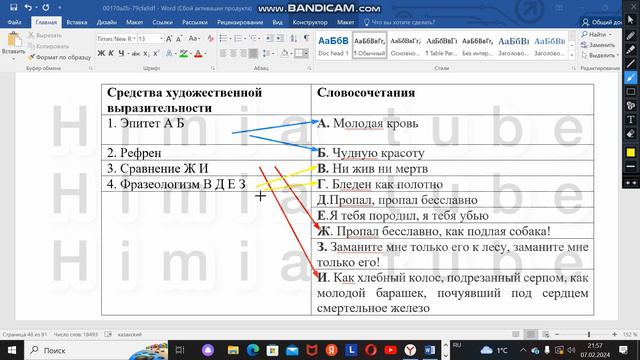
Task: Select the Bandicam straight line tool
Action: point(631,63)
